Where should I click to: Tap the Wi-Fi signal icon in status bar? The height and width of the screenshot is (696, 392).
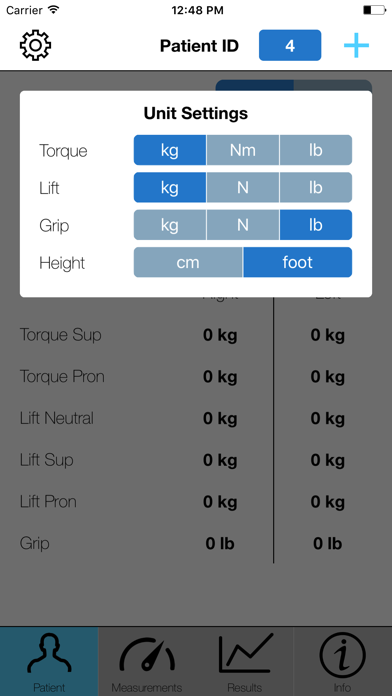point(53,10)
